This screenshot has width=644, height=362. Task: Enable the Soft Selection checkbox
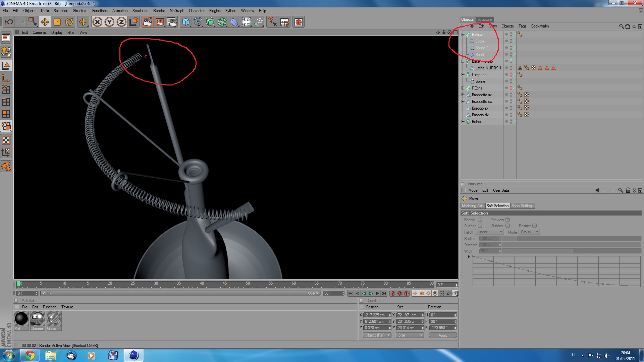[480, 220]
